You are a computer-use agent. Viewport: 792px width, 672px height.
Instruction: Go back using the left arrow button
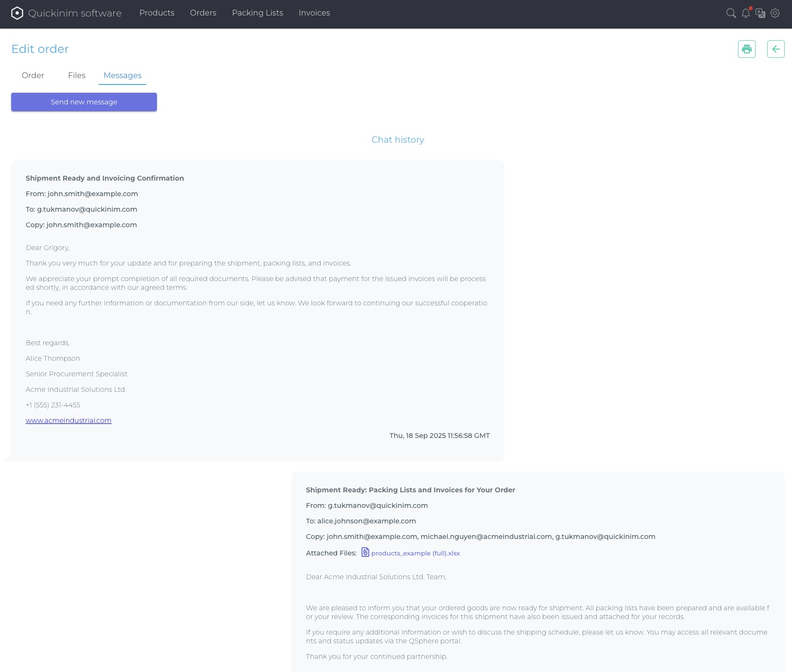775,49
